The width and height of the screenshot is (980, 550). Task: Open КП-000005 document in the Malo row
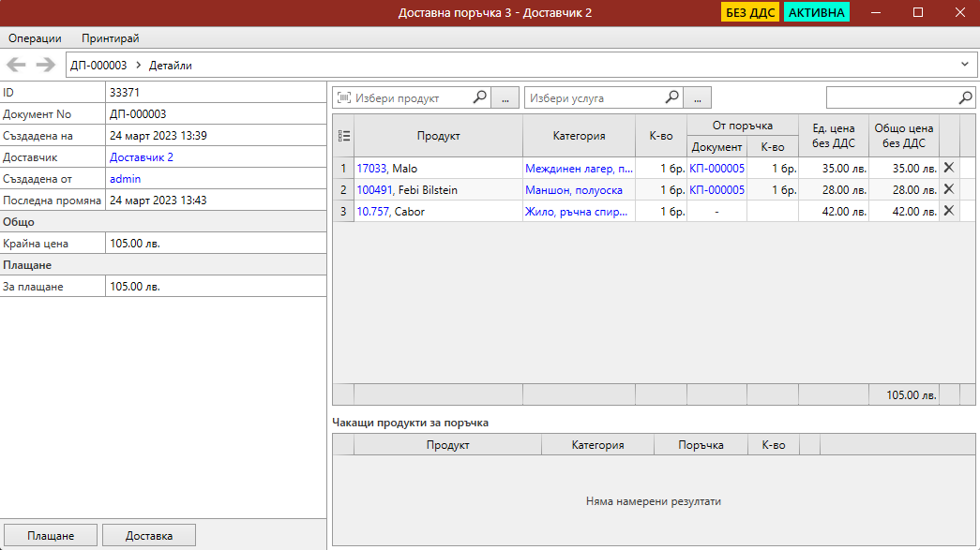[716, 169]
